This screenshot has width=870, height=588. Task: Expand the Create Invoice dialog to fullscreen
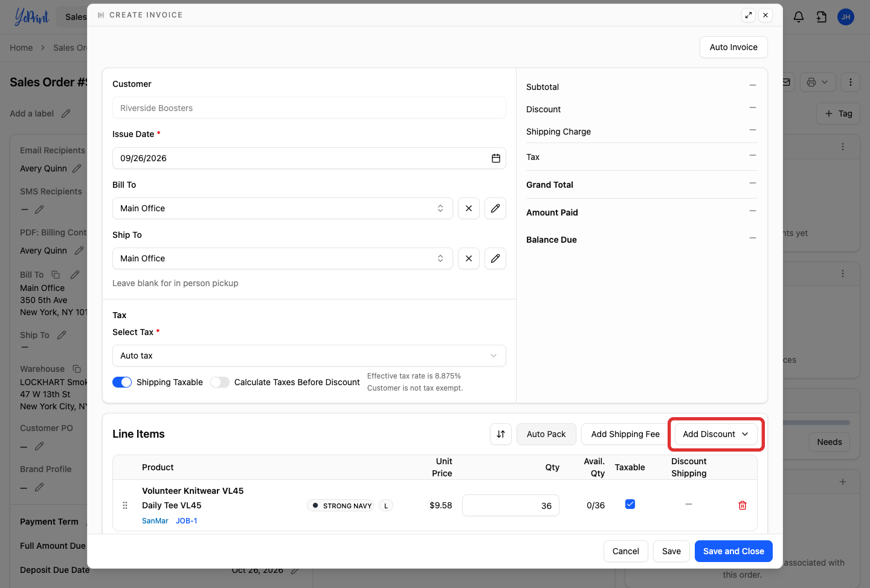point(749,15)
